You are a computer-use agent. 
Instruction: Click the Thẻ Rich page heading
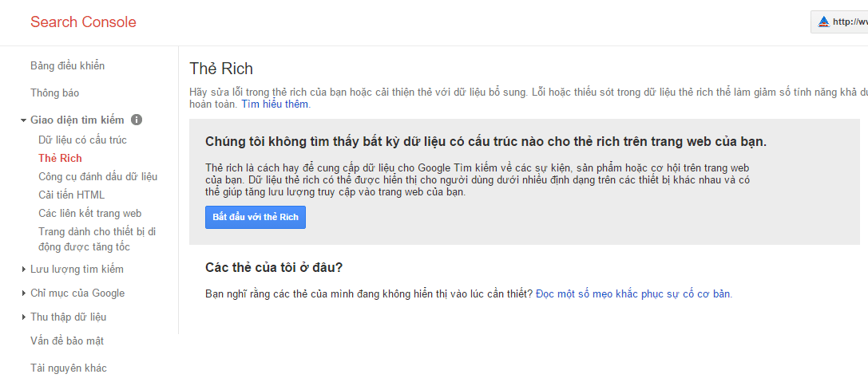pyautogui.click(x=221, y=69)
